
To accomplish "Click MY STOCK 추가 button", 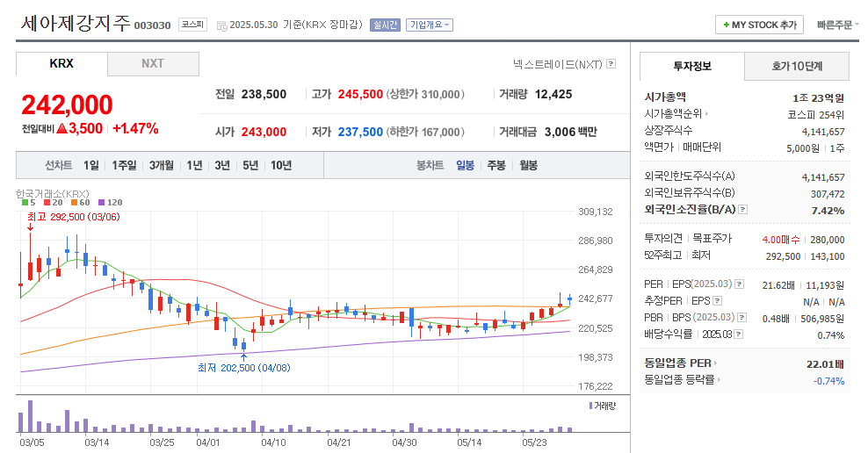I will click(x=759, y=25).
